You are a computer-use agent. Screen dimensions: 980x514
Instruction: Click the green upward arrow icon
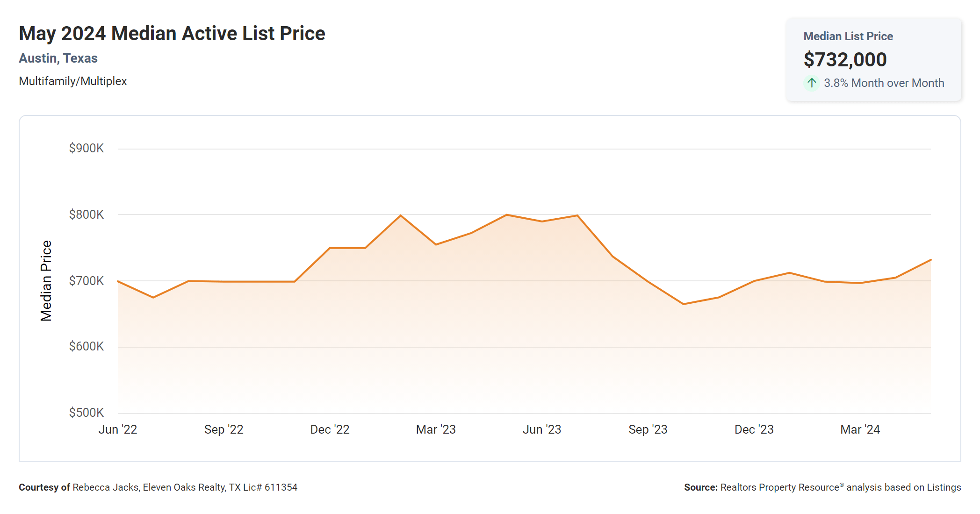(x=812, y=83)
